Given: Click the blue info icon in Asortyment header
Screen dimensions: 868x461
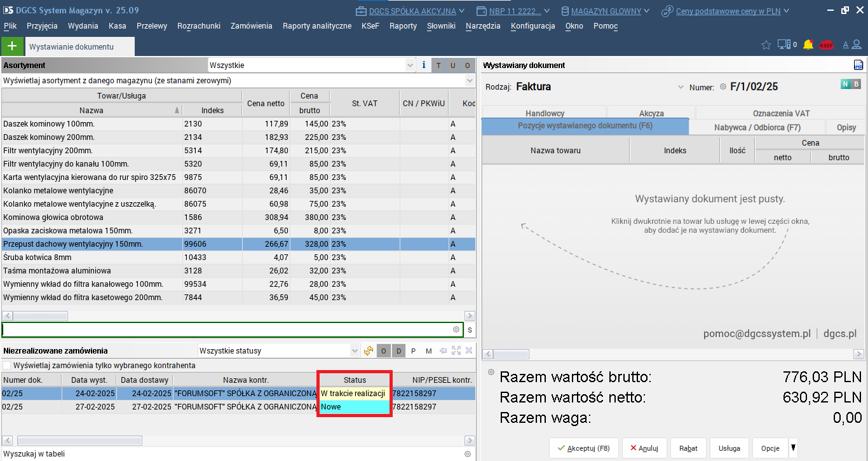Looking at the screenshot, I should coord(424,65).
